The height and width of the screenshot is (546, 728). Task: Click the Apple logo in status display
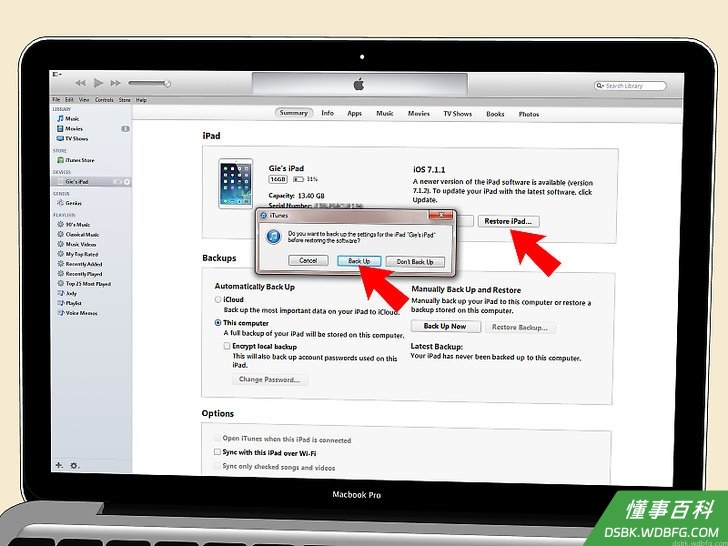tap(358, 84)
